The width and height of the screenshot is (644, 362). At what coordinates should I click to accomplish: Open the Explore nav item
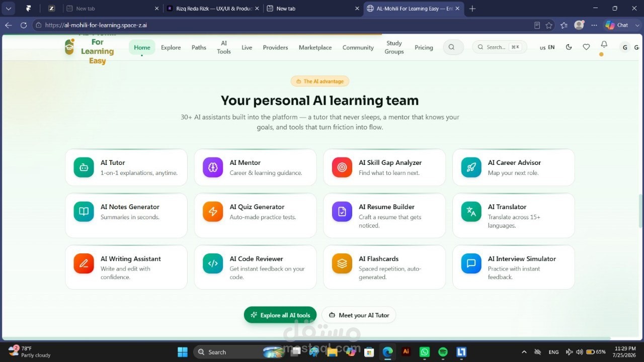point(171,47)
